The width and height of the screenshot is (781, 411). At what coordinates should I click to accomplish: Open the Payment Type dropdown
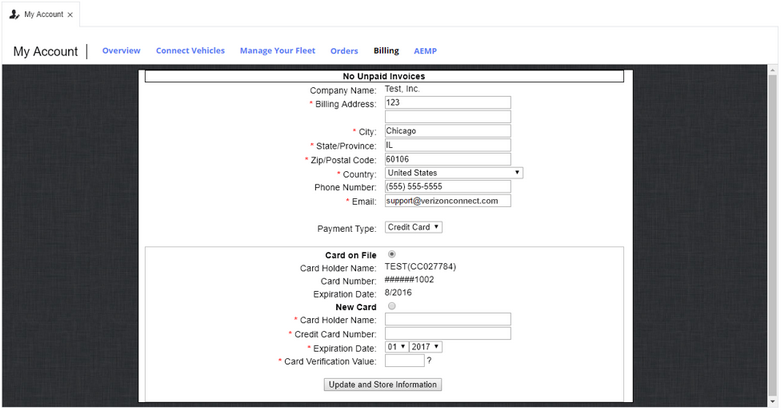[413, 227]
